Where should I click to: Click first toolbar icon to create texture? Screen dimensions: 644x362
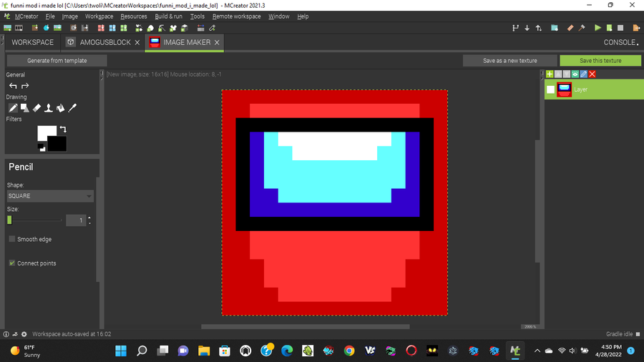(x=7, y=28)
